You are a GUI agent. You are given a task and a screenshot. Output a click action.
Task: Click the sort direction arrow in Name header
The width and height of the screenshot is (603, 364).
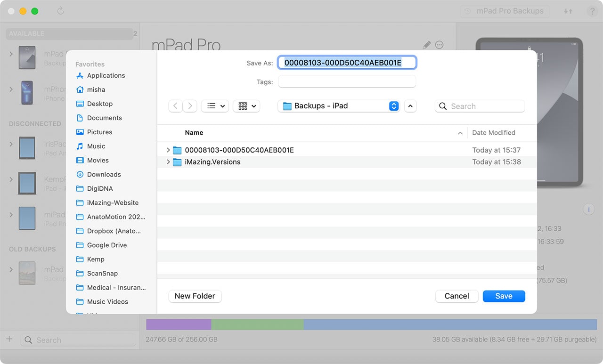click(x=460, y=133)
